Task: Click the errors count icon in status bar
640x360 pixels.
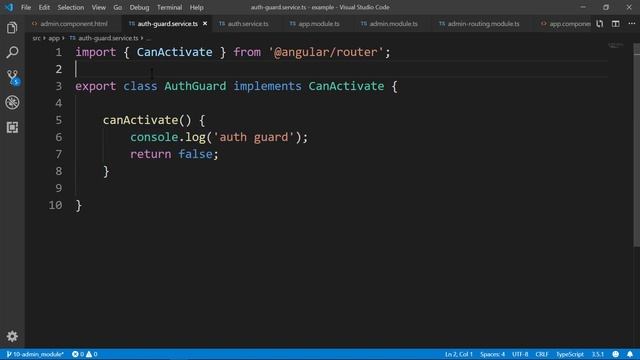Action: (78, 354)
